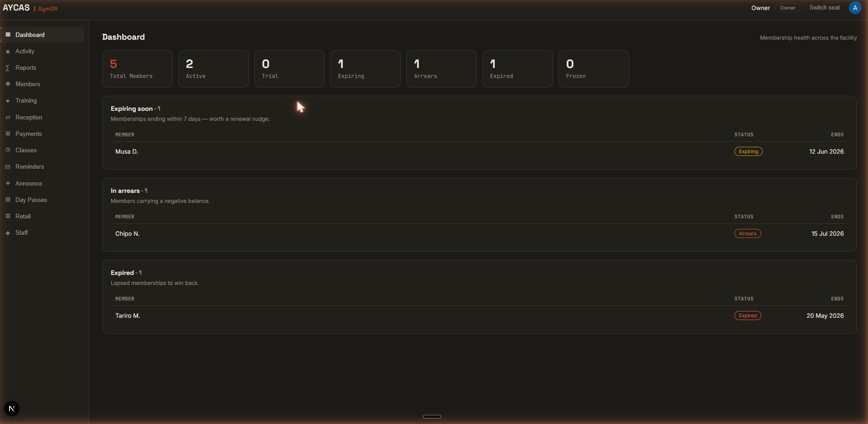
Task: Click the Members sidebar icon
Action: 8,84
